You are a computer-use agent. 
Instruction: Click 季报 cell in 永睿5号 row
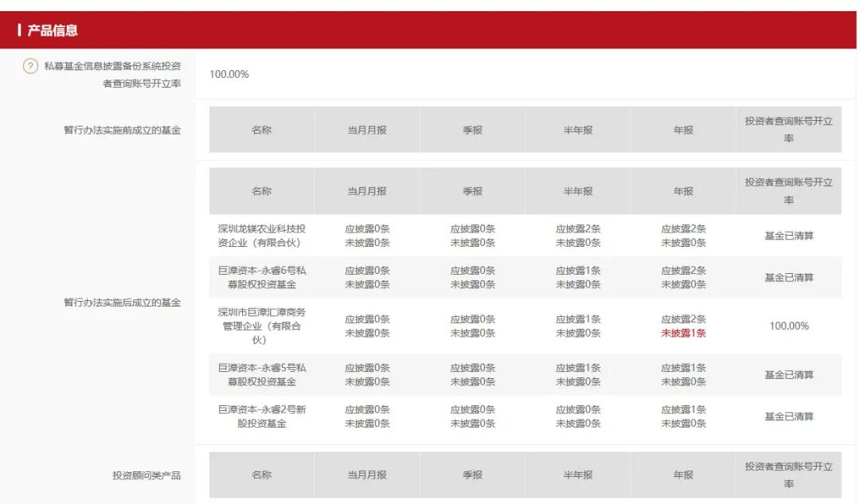click(472, 374)
